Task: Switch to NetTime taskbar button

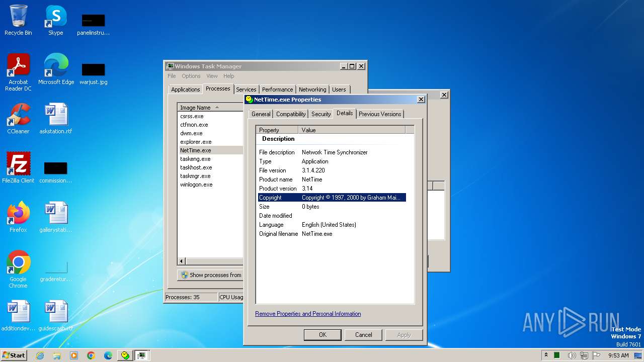Action: tap(125, 355)
